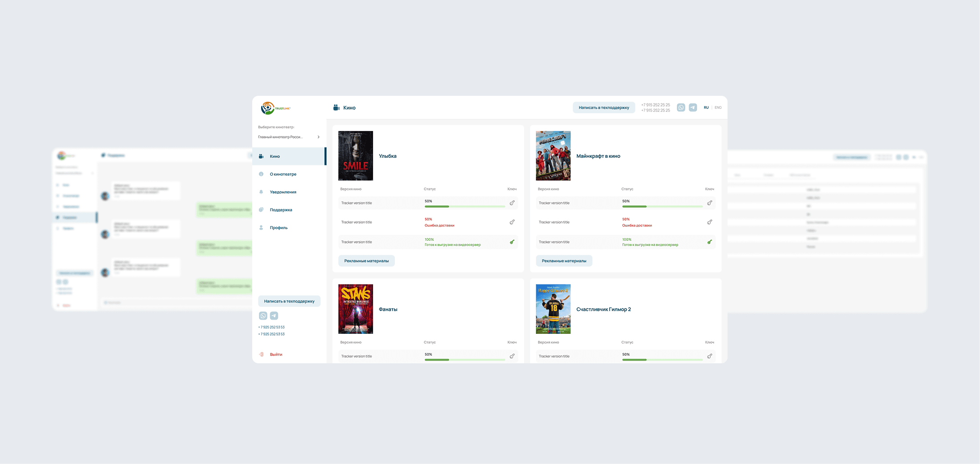Click the Улыбка 50% progress bar
The height and width of the screenshot is (464, 980).
tap(465, 206)
